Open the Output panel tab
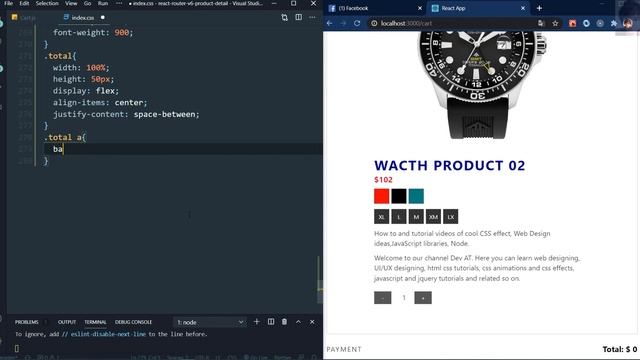 coord(67,322)
